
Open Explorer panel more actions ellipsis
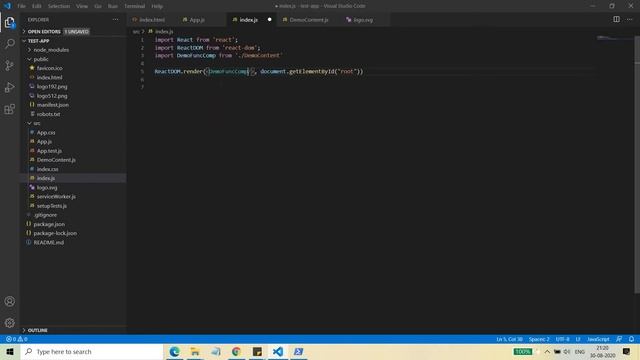click(x=116, y=20)
